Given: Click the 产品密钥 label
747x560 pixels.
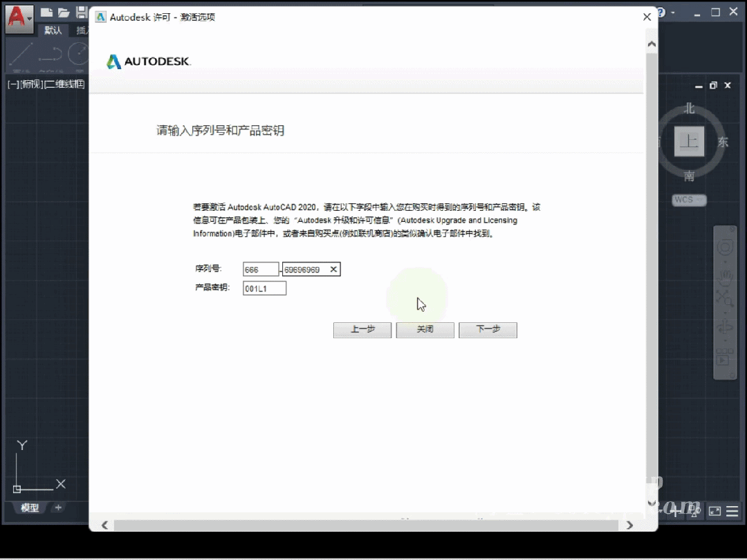Looking at the screenshot, I should (212, 288).
